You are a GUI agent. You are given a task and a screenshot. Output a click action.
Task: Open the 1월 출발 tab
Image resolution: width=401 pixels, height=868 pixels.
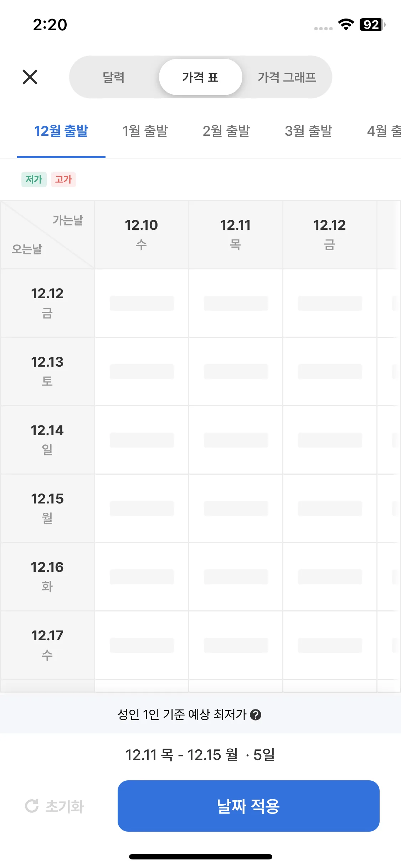145,131
